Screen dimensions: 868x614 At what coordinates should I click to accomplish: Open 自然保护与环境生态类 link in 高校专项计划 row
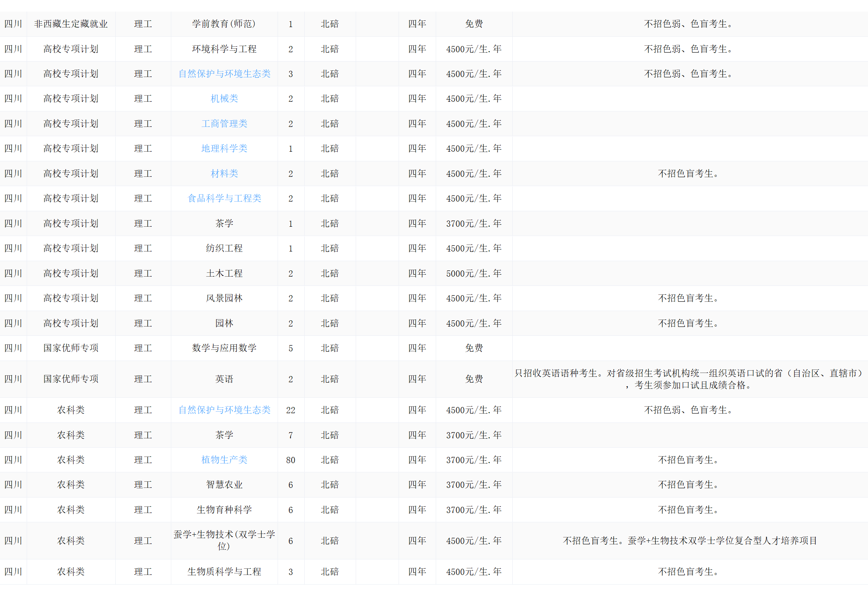pyautogui.click(x=224, y=74)
